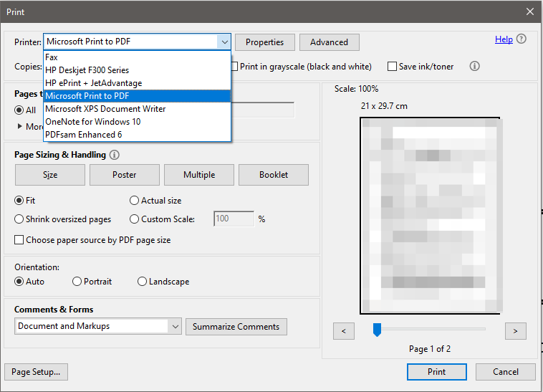The image size is (543, 392).
Task: Open the Comments & Forms dropdown
Action: pyautogui.click(x=175, y=327)
